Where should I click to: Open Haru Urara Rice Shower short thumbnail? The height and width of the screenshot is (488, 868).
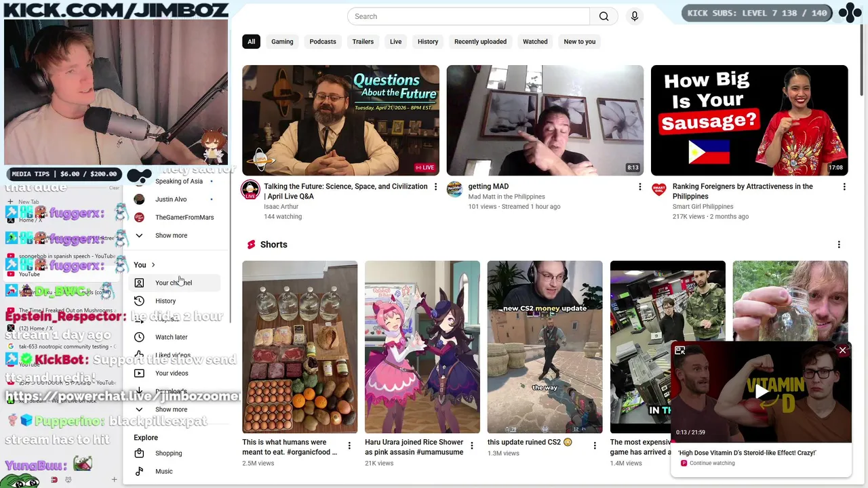[422, 347]
